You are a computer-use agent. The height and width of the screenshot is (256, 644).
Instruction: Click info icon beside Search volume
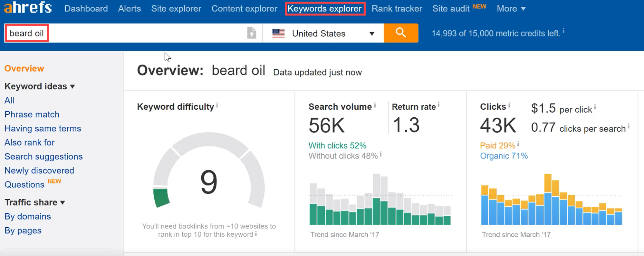tap(375, 105)
